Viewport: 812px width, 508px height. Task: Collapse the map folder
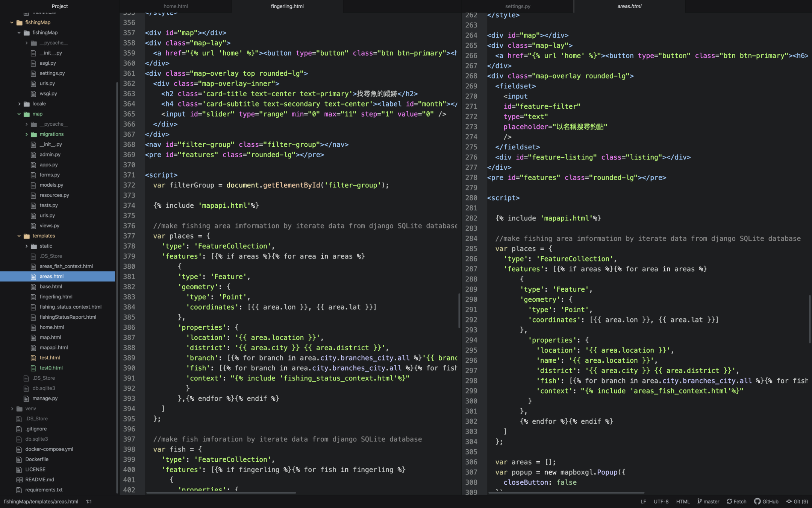coord(19,114)
